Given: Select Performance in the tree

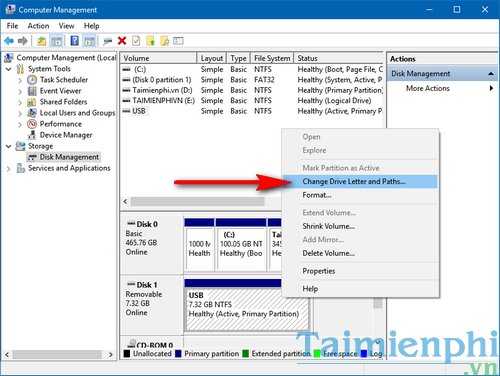Looking at the screenshot, I should tap(61, 124).
